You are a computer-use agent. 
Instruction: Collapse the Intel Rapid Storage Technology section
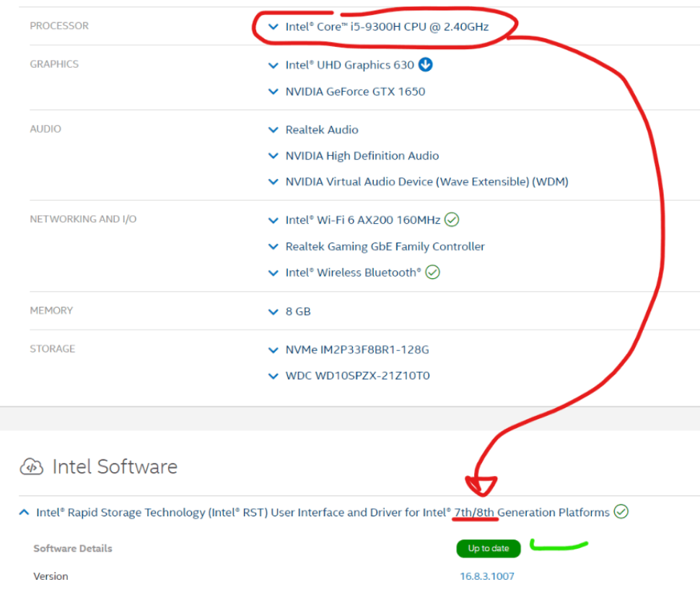click(x=24, y=512)
